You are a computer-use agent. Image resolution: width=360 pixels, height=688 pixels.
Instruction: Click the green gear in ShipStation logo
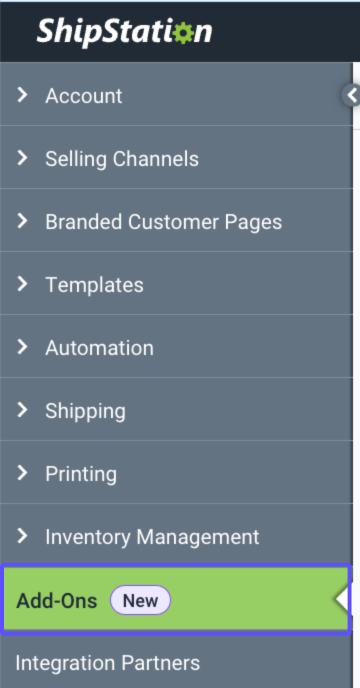[184, 33]
